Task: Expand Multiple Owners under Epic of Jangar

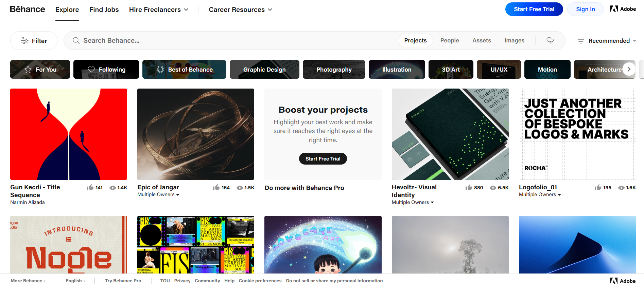Action: click(x=158, y=194)
